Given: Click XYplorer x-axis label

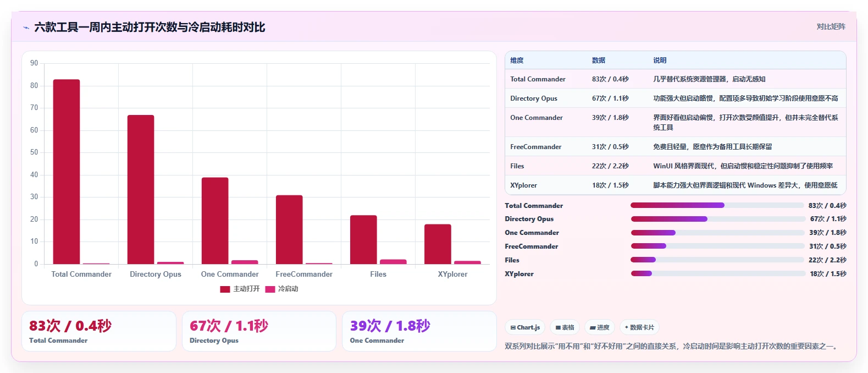Looking at the screenshot, I should [x=452, y=275].
